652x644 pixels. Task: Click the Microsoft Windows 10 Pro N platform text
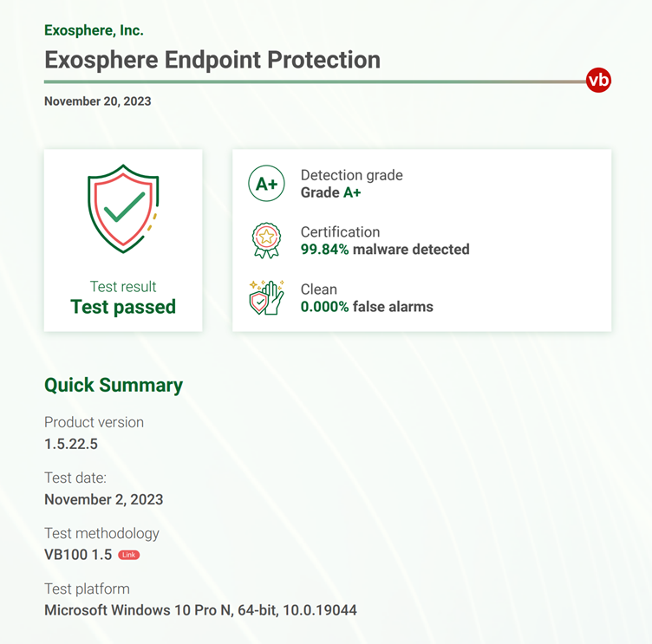tap(200, 610)
